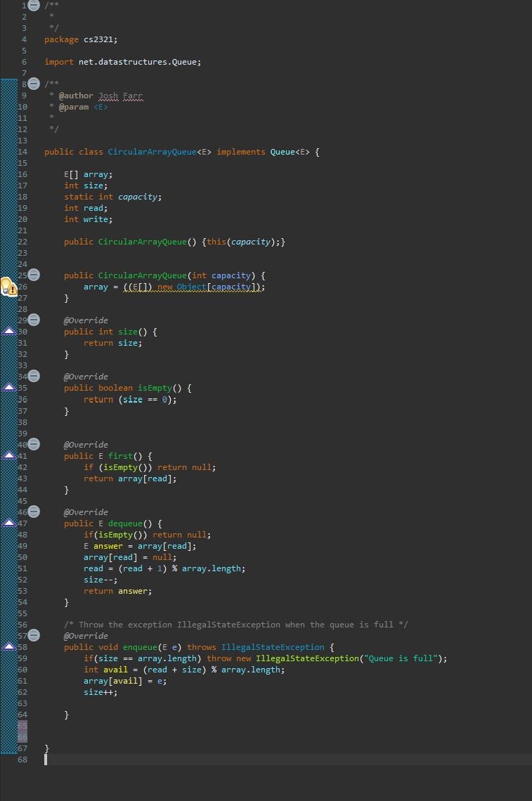Click the @Override annotation above dequeue()

click(x=86, y=512)
